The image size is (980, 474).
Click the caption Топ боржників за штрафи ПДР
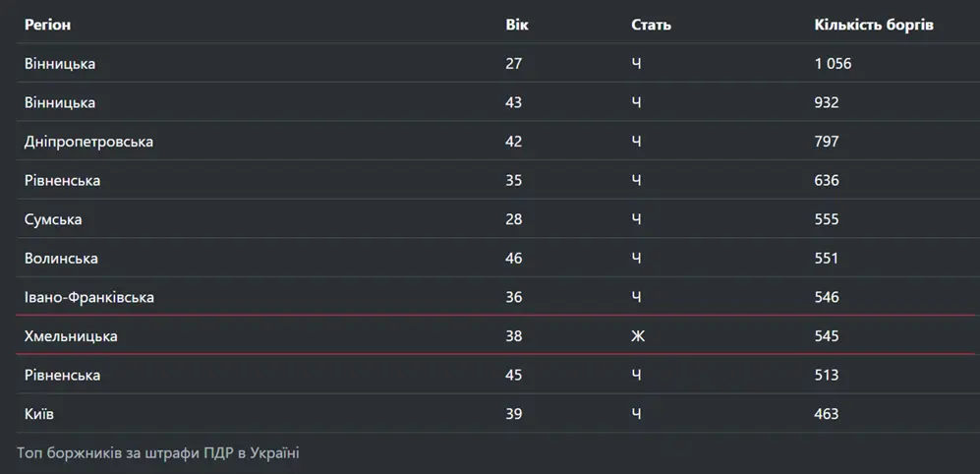pos(158,452)
